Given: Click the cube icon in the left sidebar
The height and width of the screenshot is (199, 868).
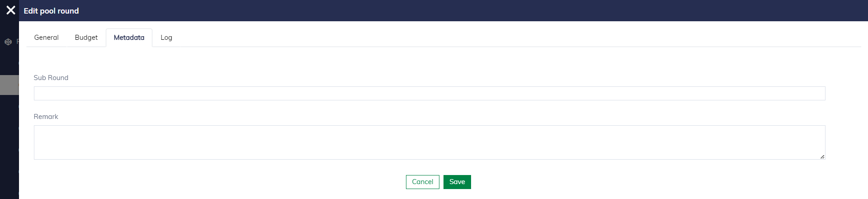Looking at the screenshot, I should pos(8,42).
